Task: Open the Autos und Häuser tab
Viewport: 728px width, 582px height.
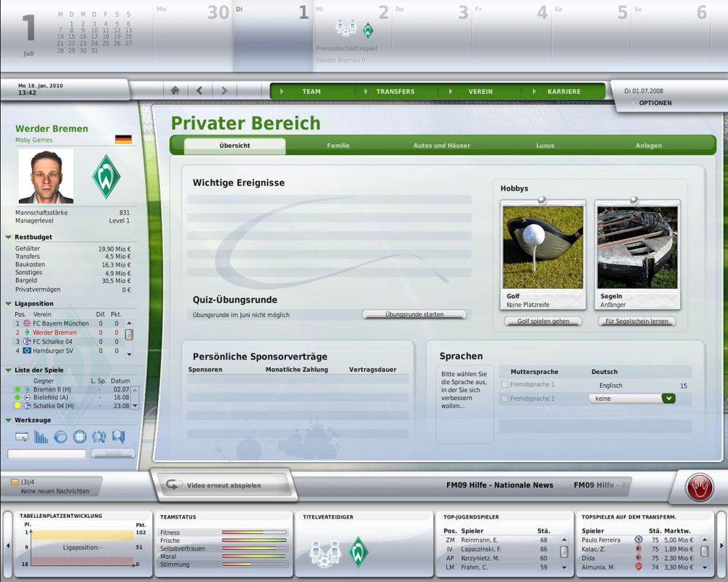Action: (441, 145)
